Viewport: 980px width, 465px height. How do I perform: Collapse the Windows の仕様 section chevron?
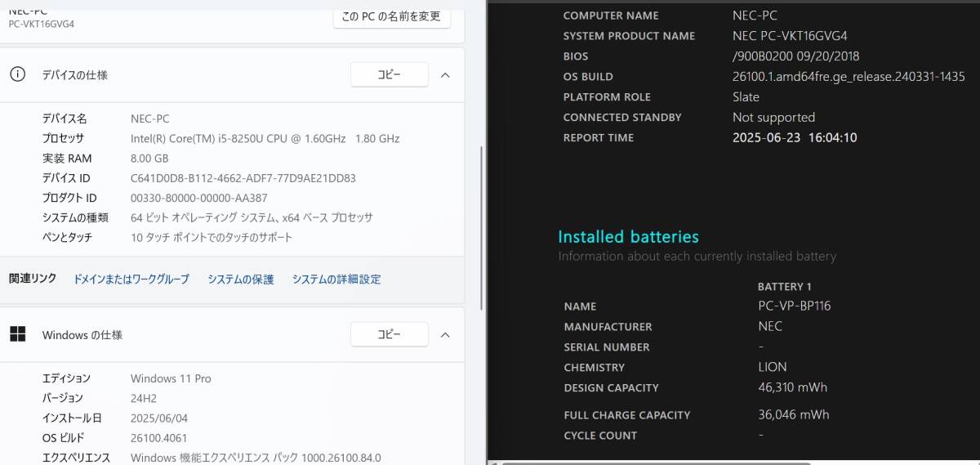click(445, 334)
